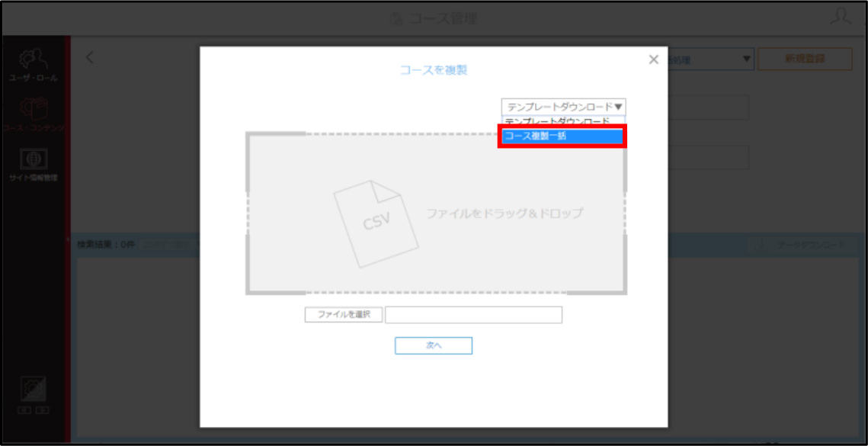
Task: Click the 新規登録 button
Action: [805, 59]
